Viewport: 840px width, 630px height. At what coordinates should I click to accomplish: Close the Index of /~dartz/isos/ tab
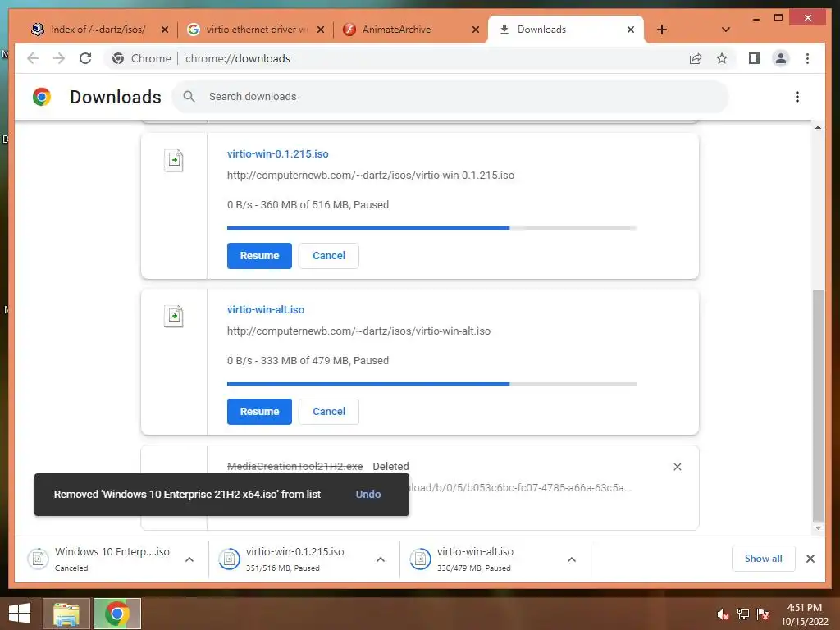tap(165, 30)
